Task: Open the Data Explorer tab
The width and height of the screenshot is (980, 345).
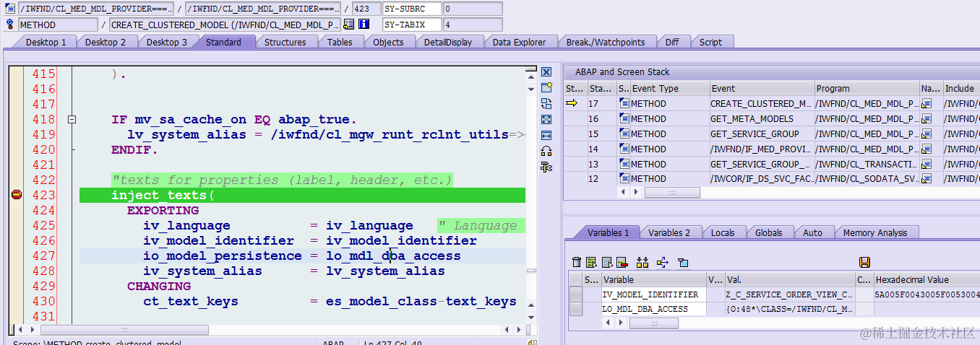Action: click(519, 42)
